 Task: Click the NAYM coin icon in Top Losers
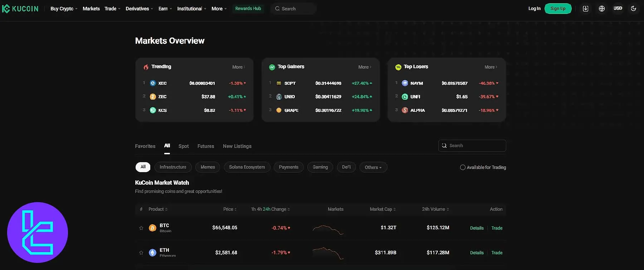coord(405,83)
